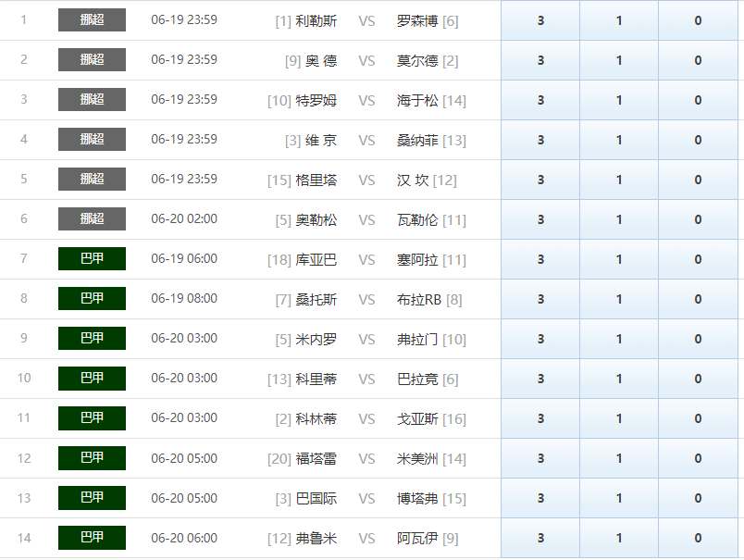The image size is (744, 560).
Task: Open team 桑纳菲
Action: pyautogui.click(x=417, y=141)
